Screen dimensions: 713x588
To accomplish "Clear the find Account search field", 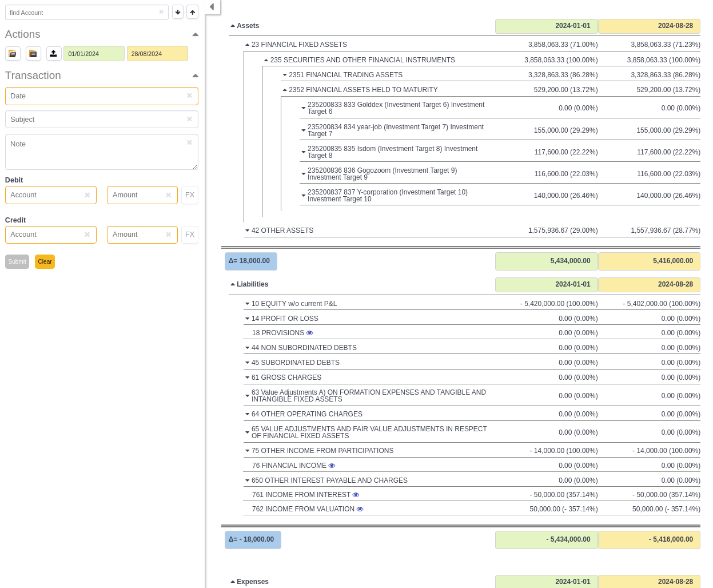I will [161, 12].
